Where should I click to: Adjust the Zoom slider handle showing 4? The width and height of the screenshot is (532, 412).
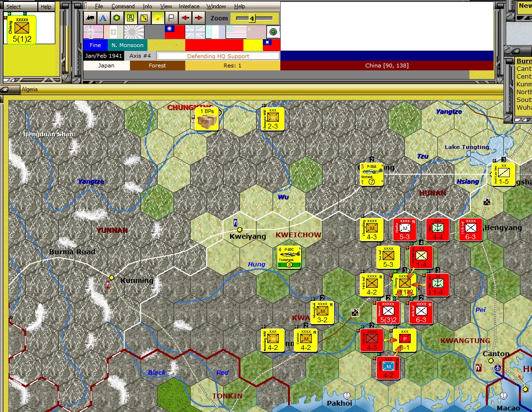tap(252, 18)
